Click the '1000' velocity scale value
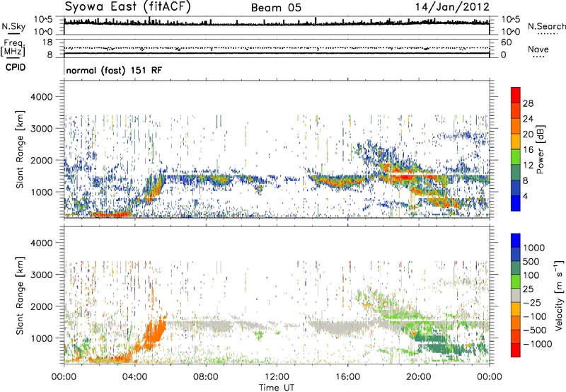This screenshot has height=392, width=566. click(534, 248)
